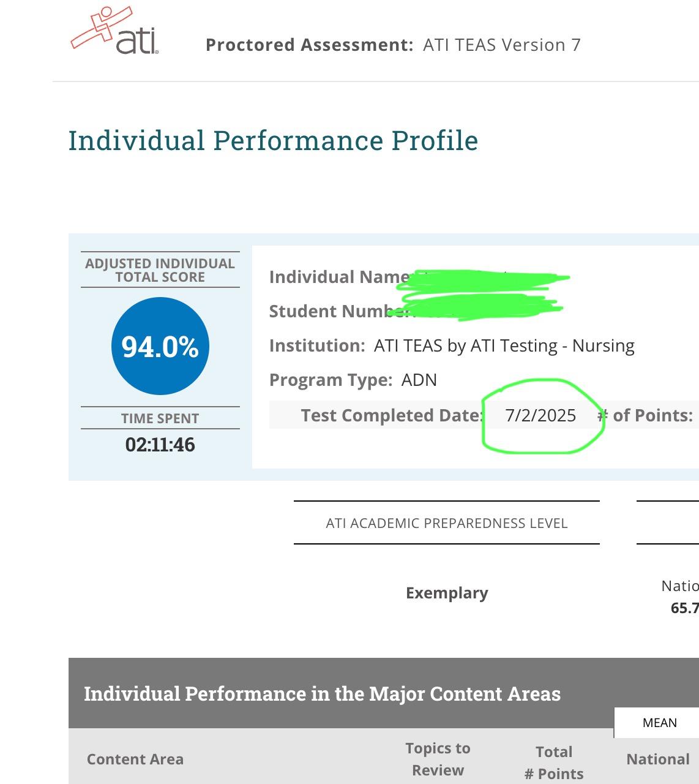Click the blue 94.0% score circle
The image size is (699, 784).
pyautogui.click(x=160, y=346)
